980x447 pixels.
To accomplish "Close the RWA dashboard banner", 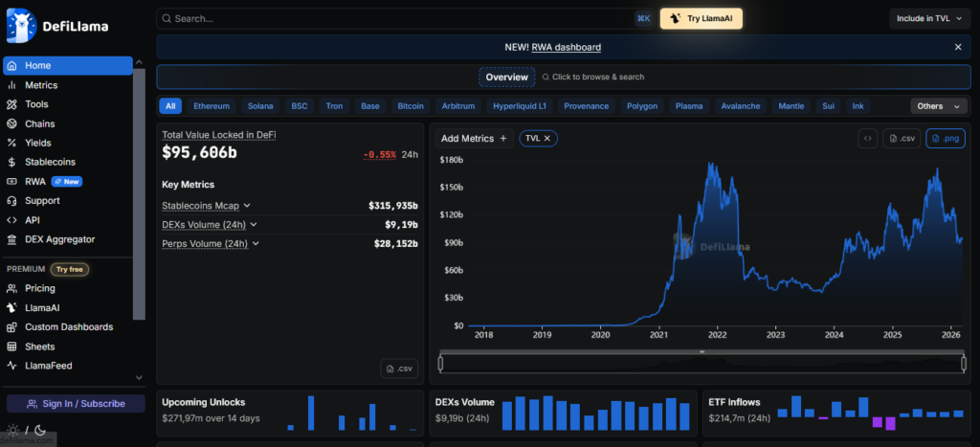I will tap(958, 47).
